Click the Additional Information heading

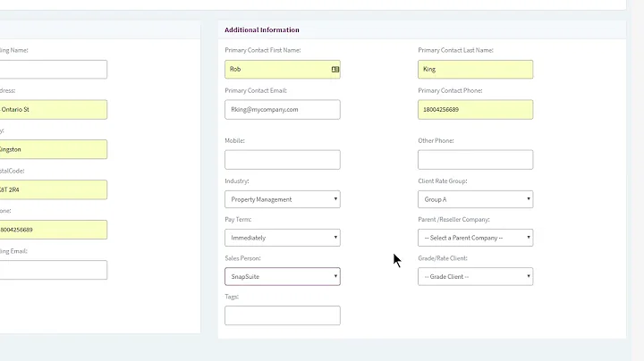click(x=261, y=30)
